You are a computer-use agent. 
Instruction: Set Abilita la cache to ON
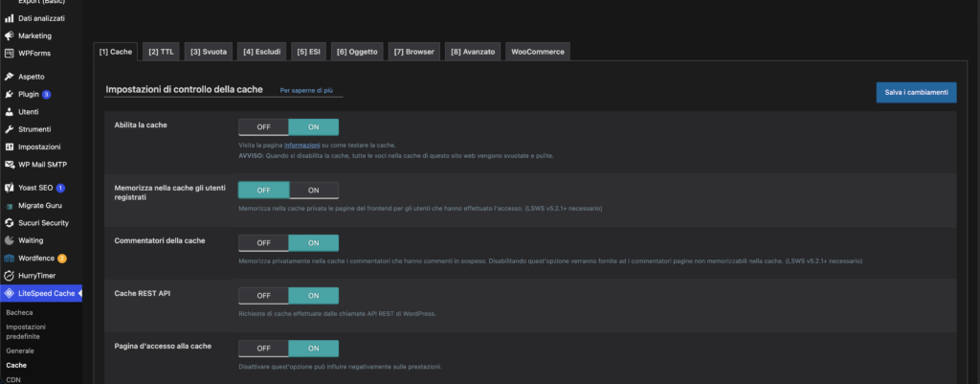coord(313,127)
